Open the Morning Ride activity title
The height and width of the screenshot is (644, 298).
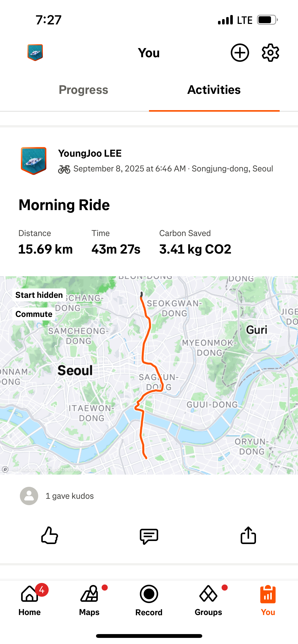point(64,205)
